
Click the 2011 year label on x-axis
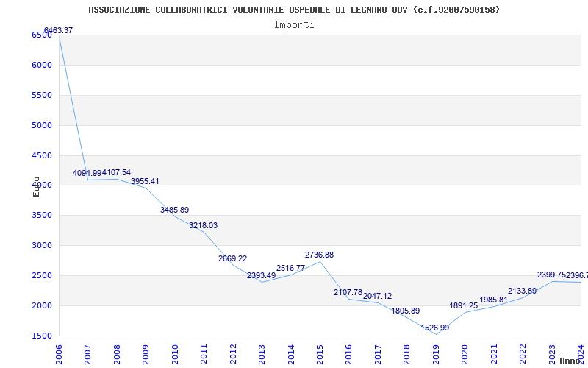204,354
